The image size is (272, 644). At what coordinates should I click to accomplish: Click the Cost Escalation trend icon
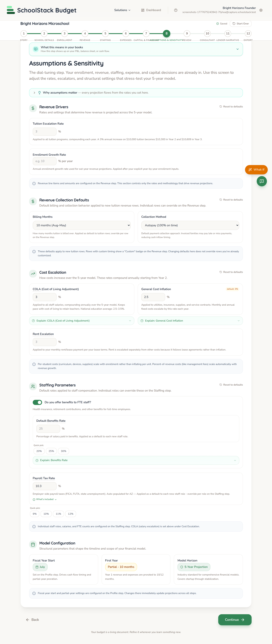coord(33,274)
